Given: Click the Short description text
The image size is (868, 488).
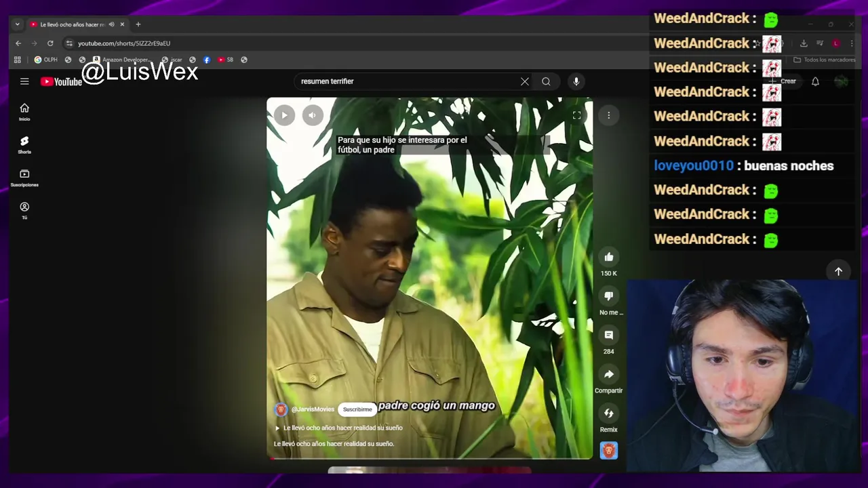Looking at the screenshot, I should click(x=334, y=444).
